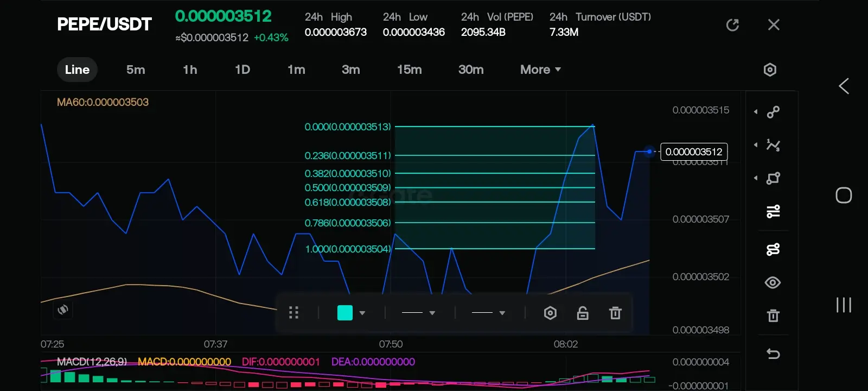Expand the shape tool options arrow

point(756,178)
